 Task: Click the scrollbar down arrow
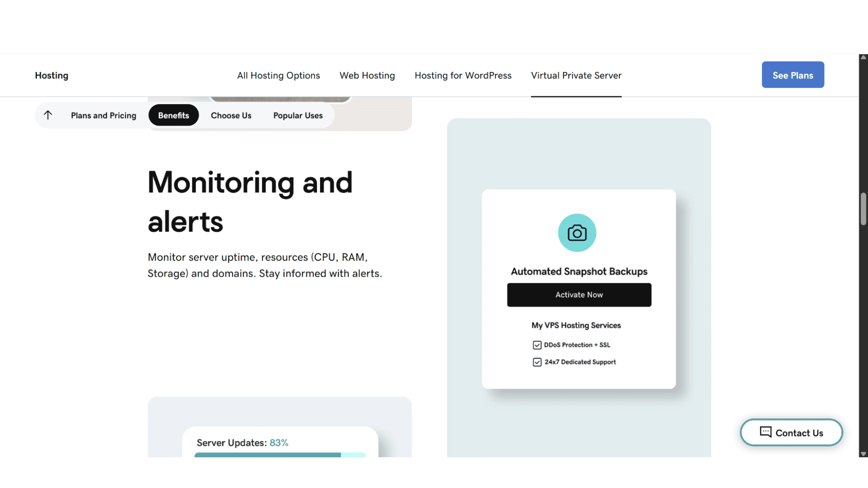click(x=863, y=454)
